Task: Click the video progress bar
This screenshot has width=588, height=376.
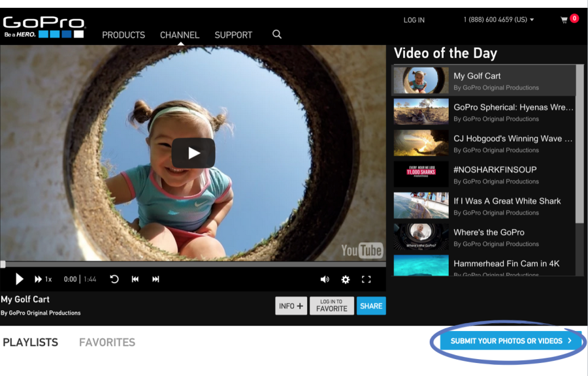Action: click(193, 264)
